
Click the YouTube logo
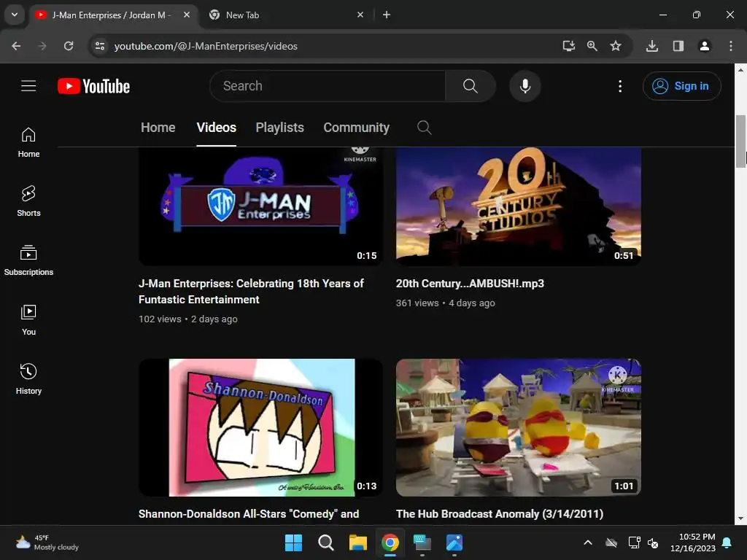pyautogui.click(x=94, y=86)
